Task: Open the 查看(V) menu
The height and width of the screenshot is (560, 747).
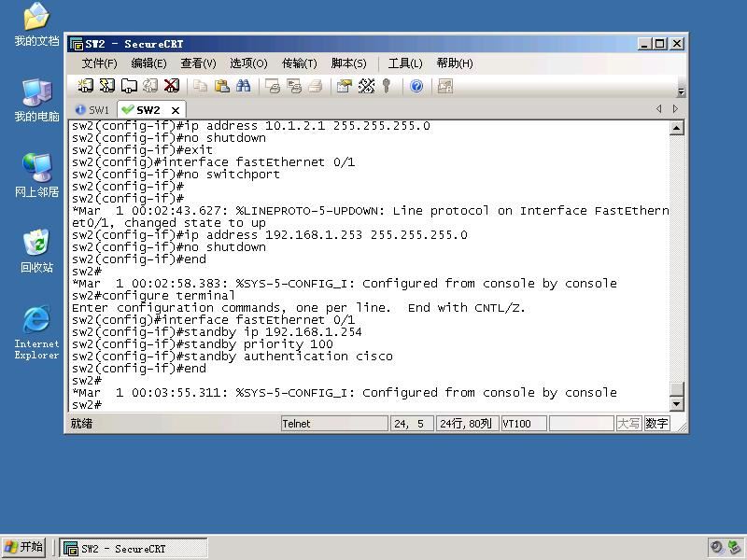Action: point(198,63)
